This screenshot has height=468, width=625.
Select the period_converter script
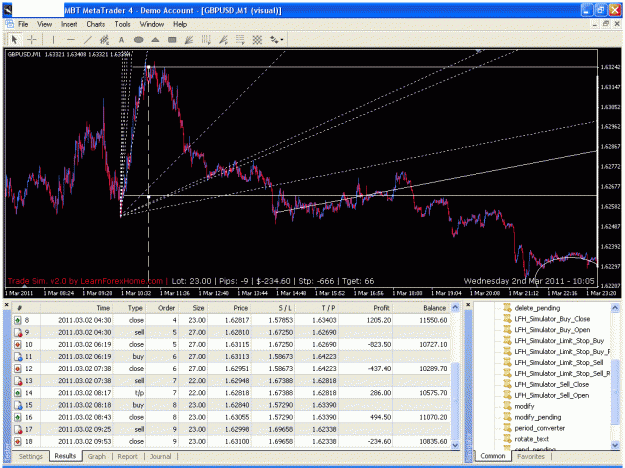coord(539,428)
